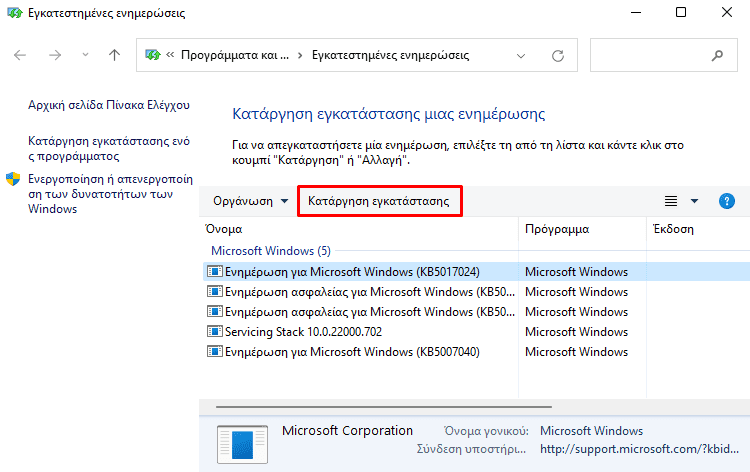Open the view options dropdown arrow
This screenshot has height=472, width=750.
tap(694, 201)
